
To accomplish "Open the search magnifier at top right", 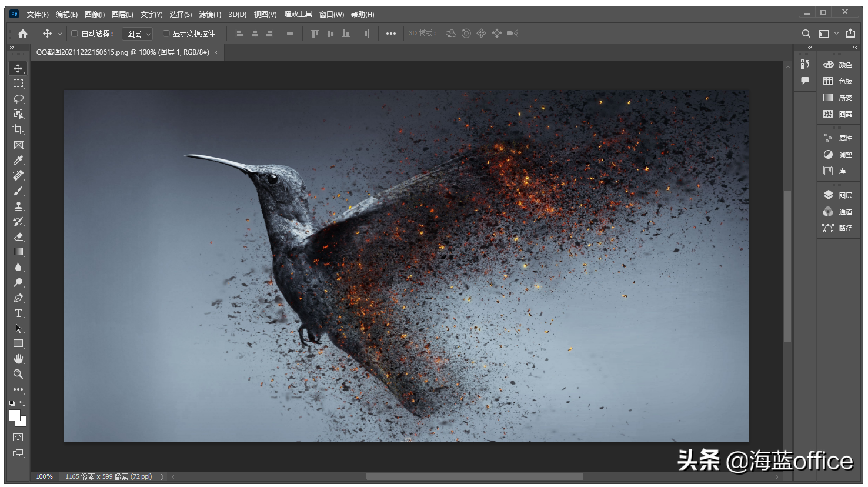I will click(806, 34).
